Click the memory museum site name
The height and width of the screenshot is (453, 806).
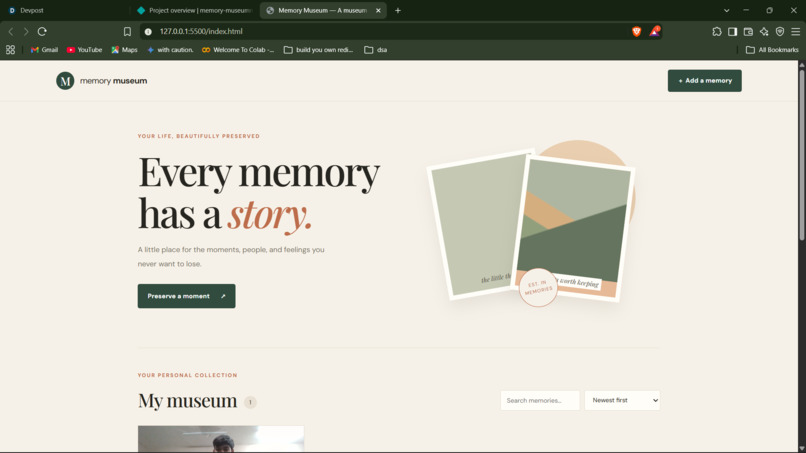pos(114,81)
